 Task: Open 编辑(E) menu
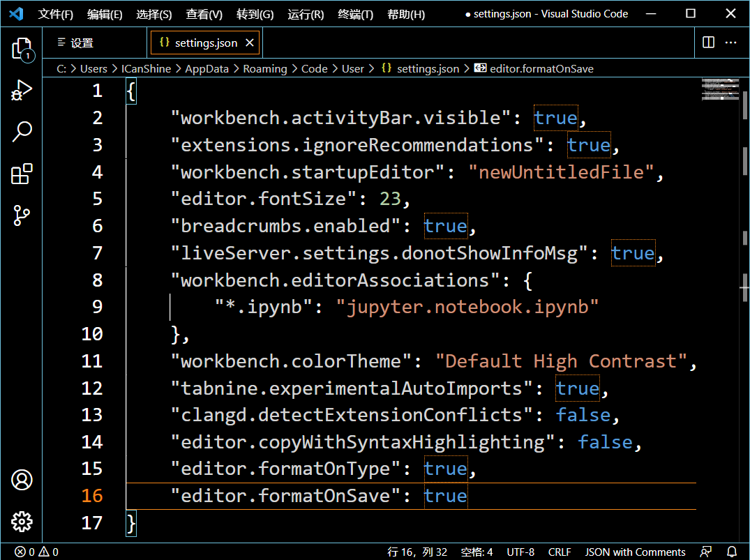[x=105, y=15]
